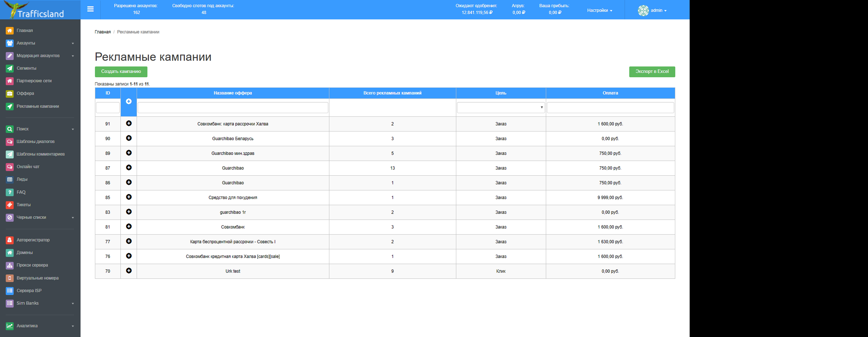The height and width of the screenshot is (337, 868).
Task: Expand the Аналитика sidebar submenu
Action: pyautogui.click(x=73, y=326)
